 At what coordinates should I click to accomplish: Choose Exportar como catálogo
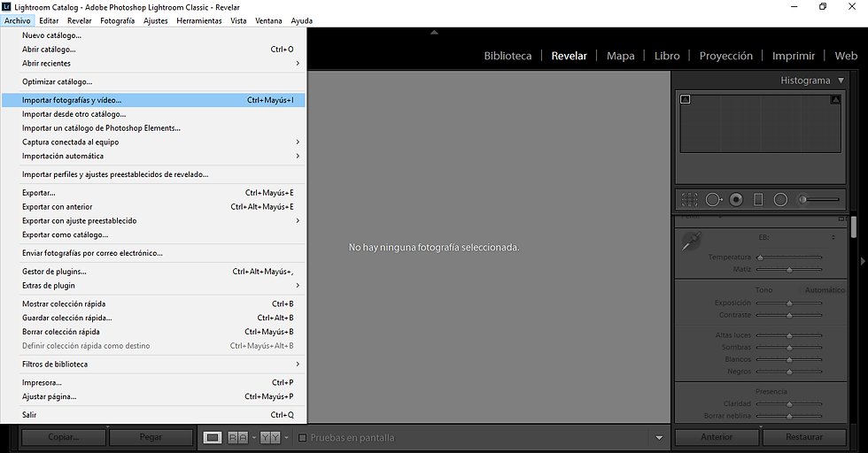(153, 234)
